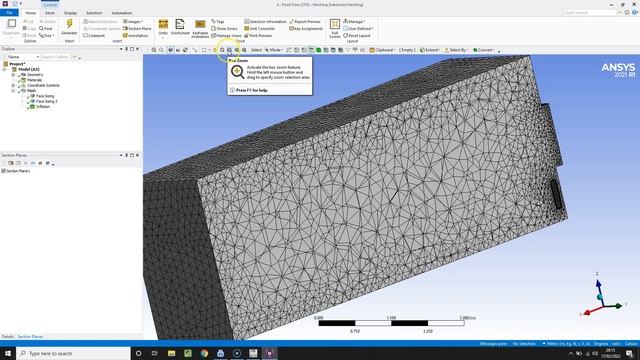This screenshot has width=640, height=360.
Task: Insert an Annotation
Action: 136,36
